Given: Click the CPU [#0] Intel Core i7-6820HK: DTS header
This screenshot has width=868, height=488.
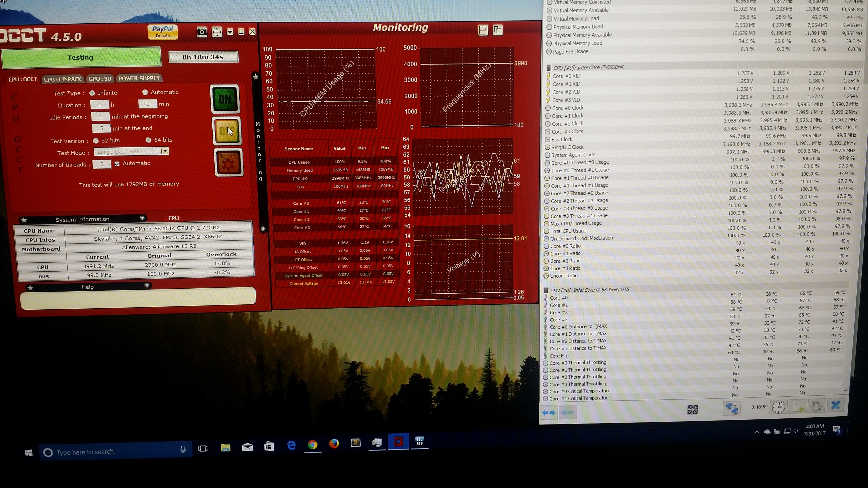Looking at the screenshot, I should click(590, 290).
